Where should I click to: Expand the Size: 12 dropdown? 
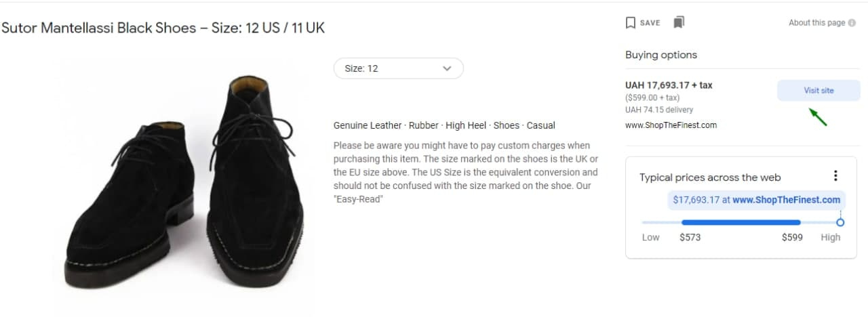[x=398, y=68]
